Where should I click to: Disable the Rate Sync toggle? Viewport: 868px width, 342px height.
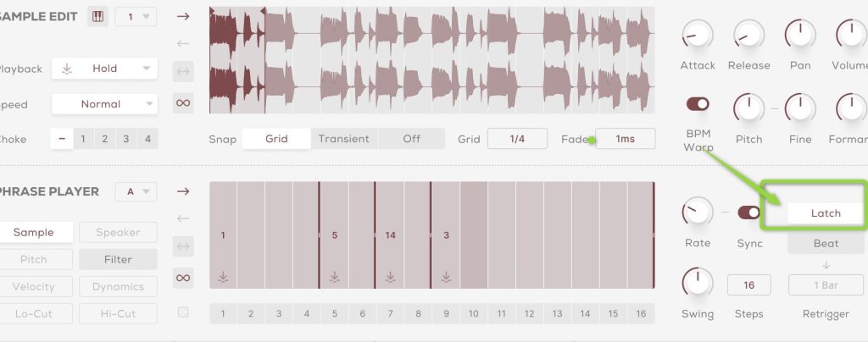click(x=748, y=212)
